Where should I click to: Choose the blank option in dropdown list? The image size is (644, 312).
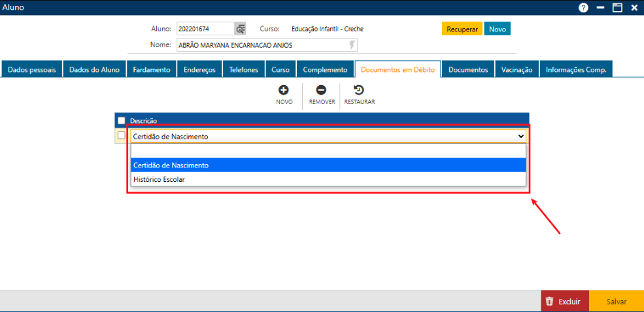pos(328,151)
